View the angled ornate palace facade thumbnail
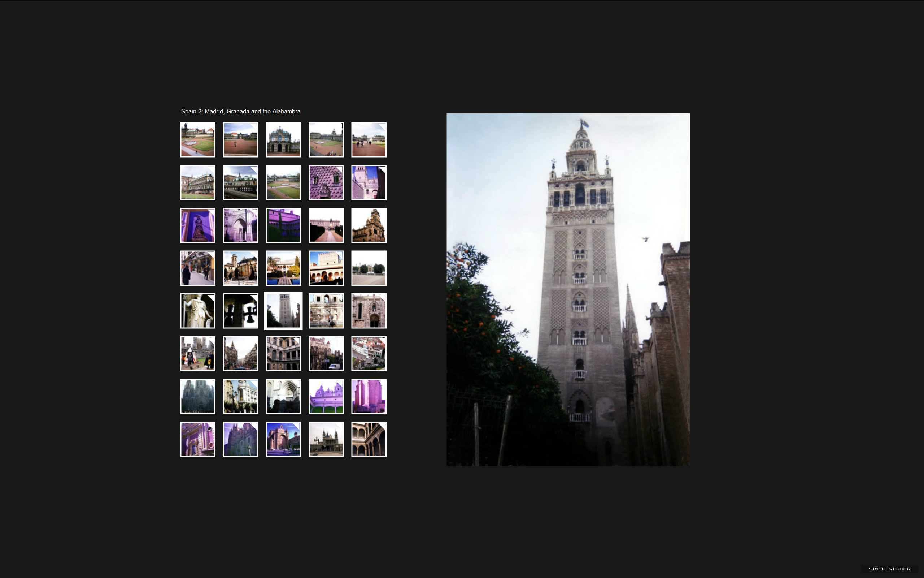The image size is (924, 578). pyautogui.click(x=198, y=182)
